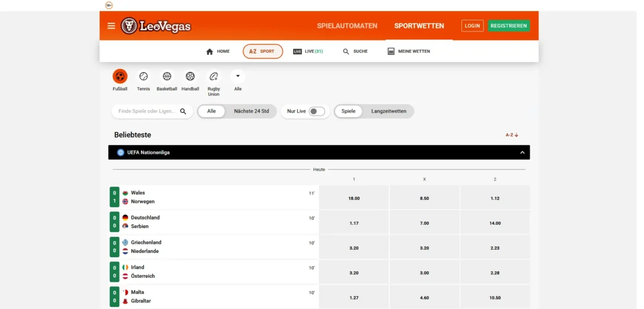Bet on Griechenland win at 3.20

pos(354,248)
